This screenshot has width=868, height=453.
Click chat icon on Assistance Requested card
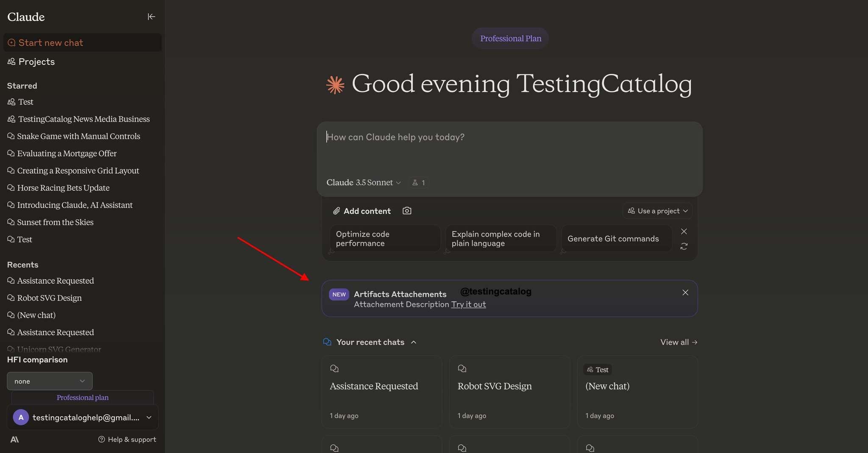pos(334,368)
